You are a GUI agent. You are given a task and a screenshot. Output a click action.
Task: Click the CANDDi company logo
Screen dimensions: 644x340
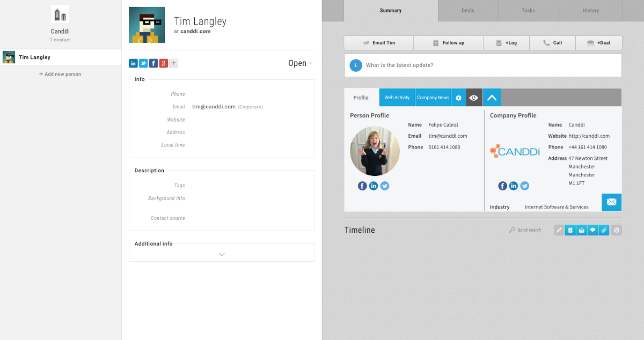click(515, 151)
